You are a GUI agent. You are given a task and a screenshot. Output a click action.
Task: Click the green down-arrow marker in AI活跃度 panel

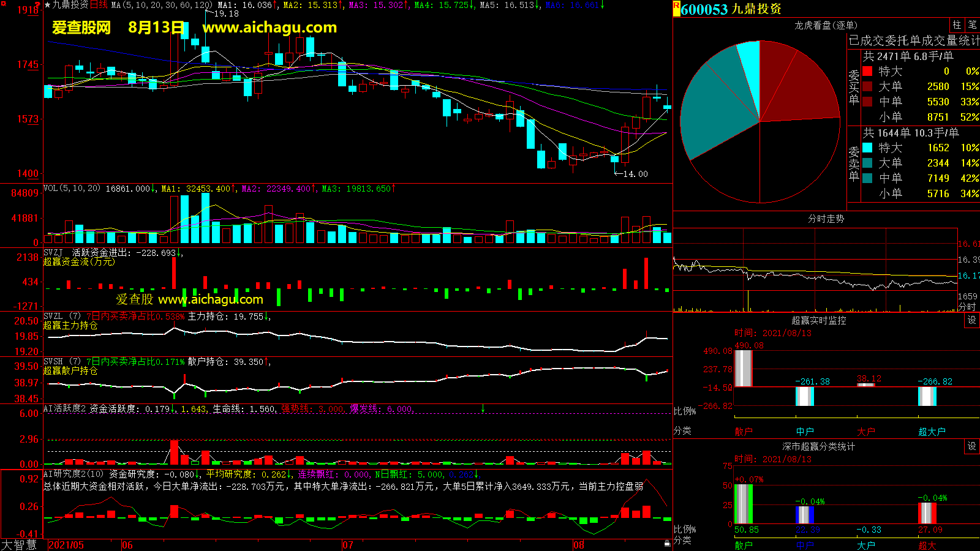pos(483,408)
